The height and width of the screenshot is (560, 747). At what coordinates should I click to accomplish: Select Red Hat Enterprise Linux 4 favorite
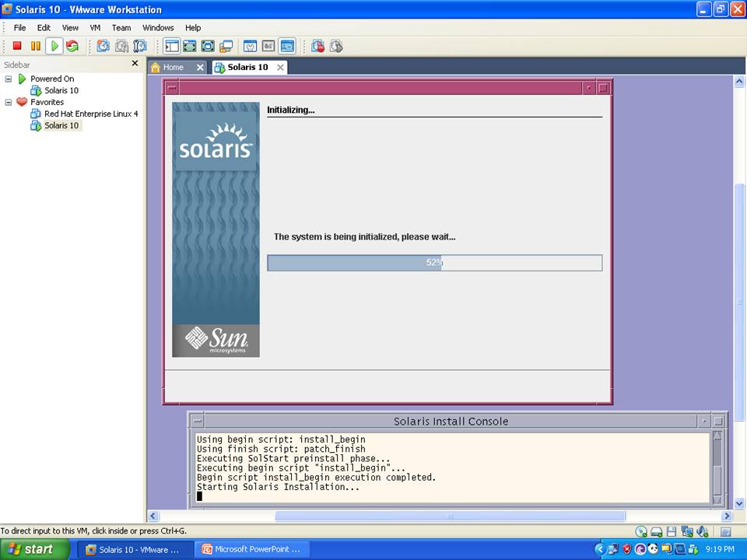tap(91, 114)
